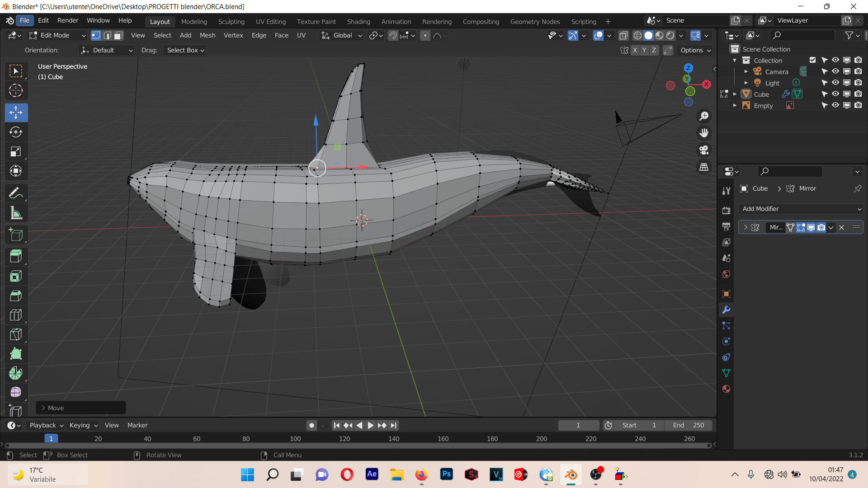868x488 pixels.
Task: Open the Mesh menu
Action: click(208, 35)
